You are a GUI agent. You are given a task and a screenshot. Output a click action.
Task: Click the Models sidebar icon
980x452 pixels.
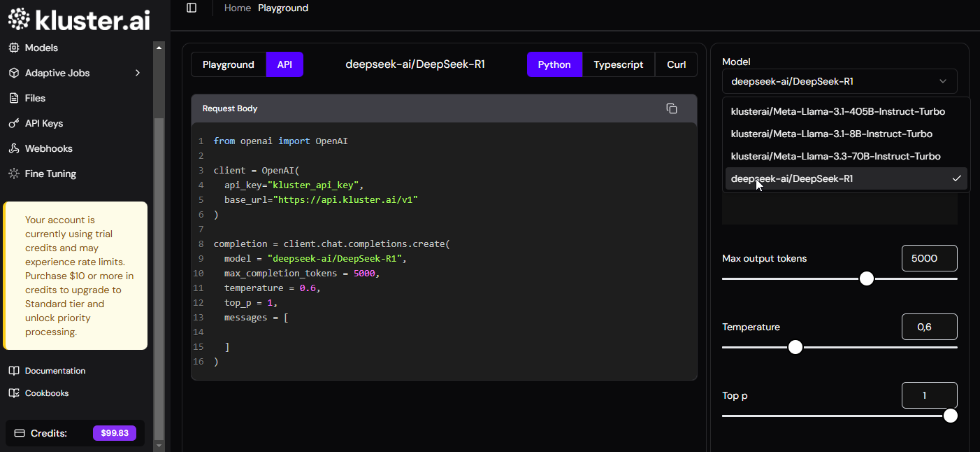click(13, 48)
